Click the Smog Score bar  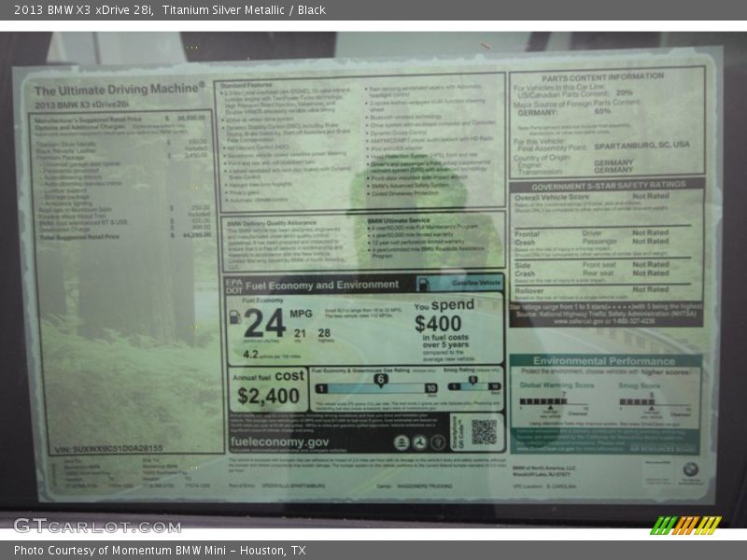tap(637, 402)
